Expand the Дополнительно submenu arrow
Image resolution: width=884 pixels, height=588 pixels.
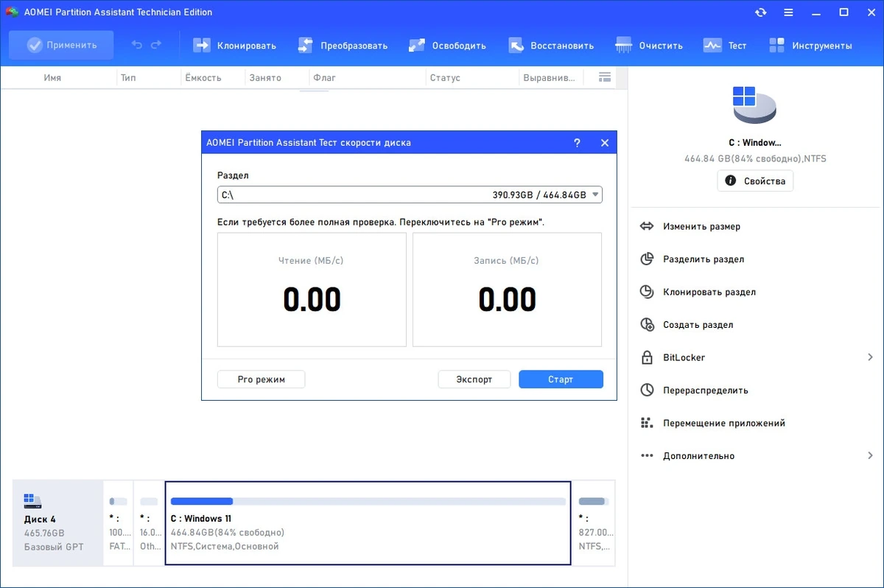point(870,455)
